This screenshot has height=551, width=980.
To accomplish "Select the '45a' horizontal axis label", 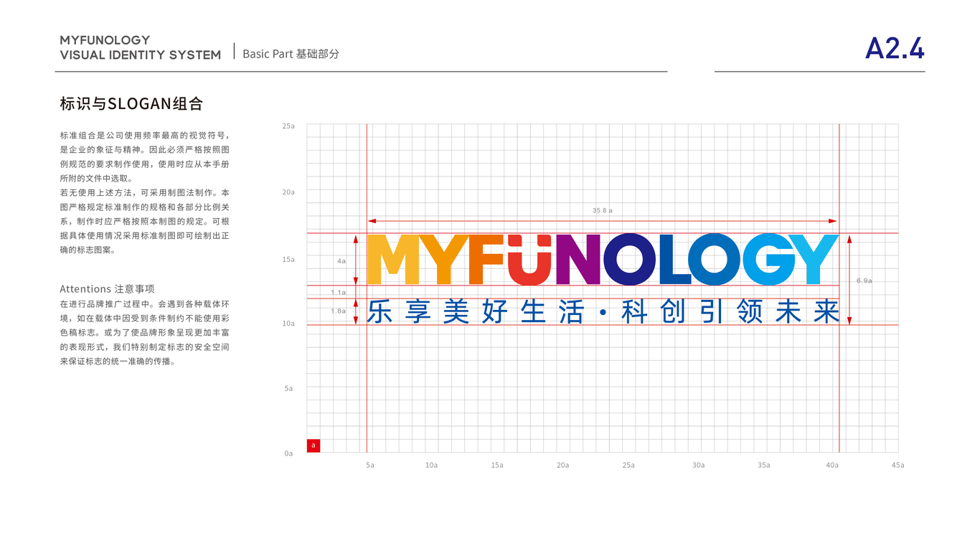I will click(897, 465).
